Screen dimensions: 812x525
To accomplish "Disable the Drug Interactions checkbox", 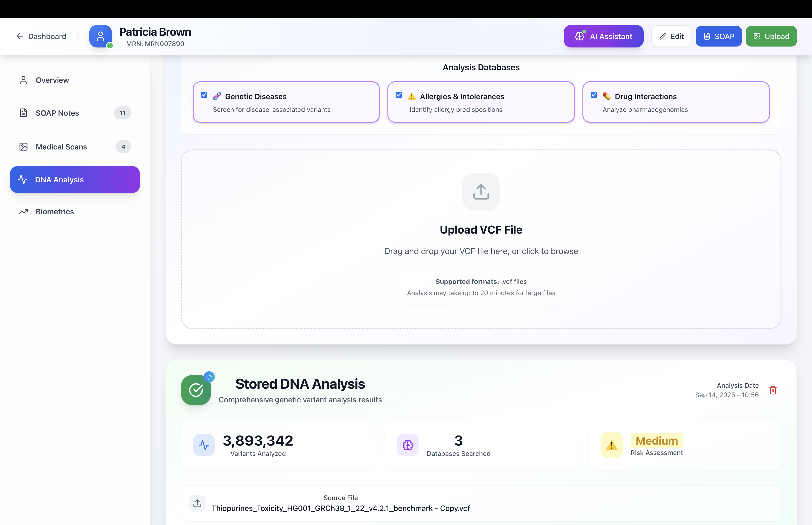I will click(x=593, y=95).
